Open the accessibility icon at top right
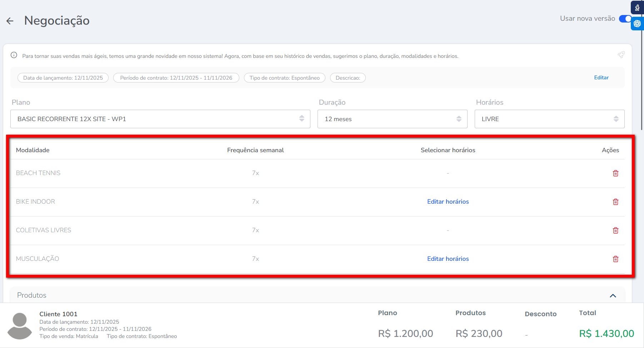Image resolution: width=644 pixels, height=348 pixels. tap(637, 8)
